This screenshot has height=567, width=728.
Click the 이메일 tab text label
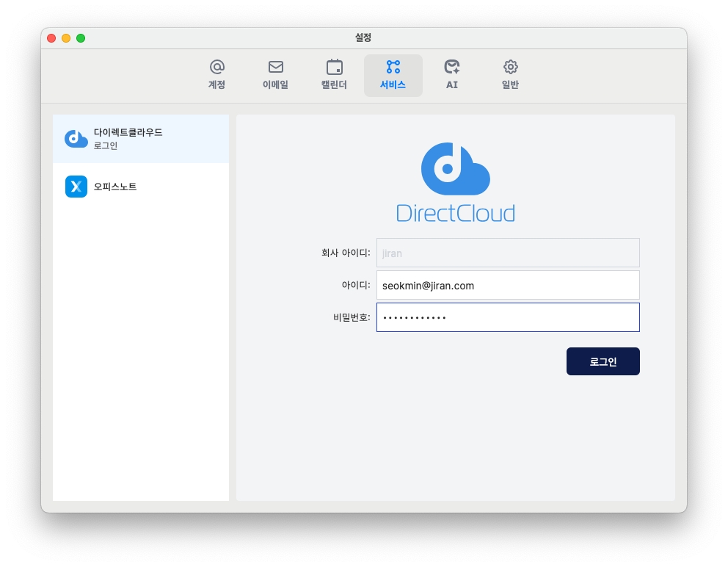[275, 85]
